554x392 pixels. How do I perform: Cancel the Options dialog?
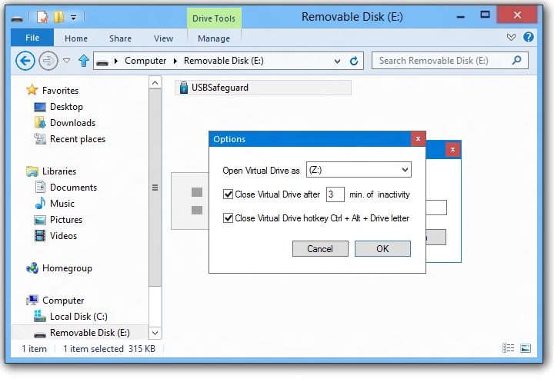click(320, 248)
